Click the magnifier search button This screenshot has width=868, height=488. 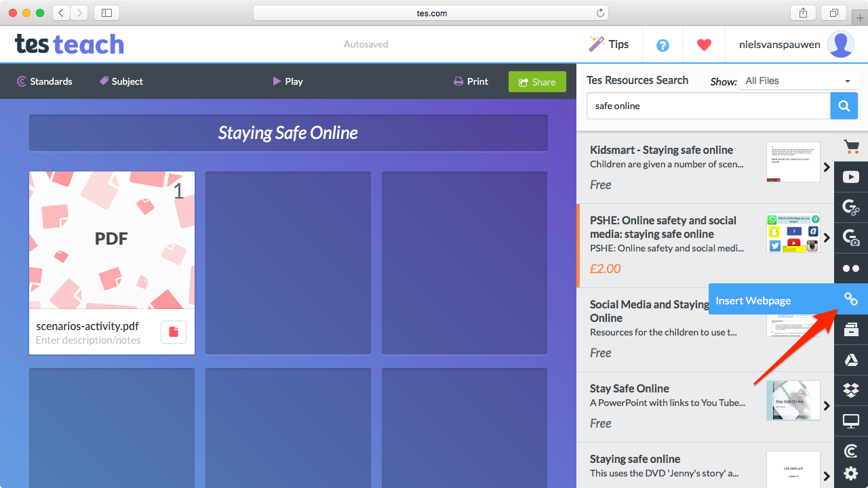[844, 106]
